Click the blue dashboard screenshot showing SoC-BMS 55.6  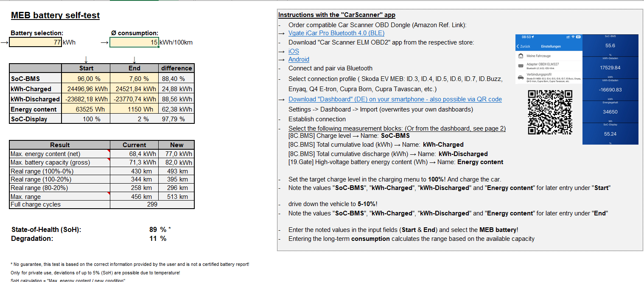pyautogui.click(x=610, y=89)
